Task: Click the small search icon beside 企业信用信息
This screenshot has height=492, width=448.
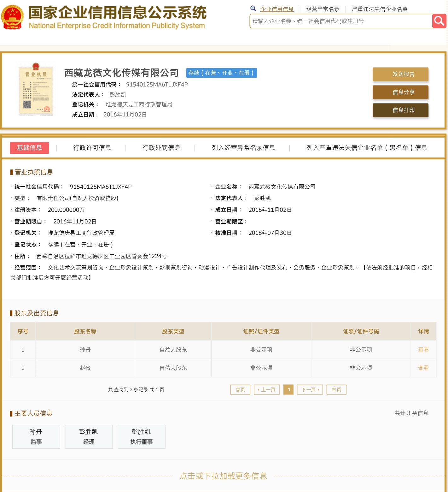Action: pyautogui.click(x=253, y=8)
